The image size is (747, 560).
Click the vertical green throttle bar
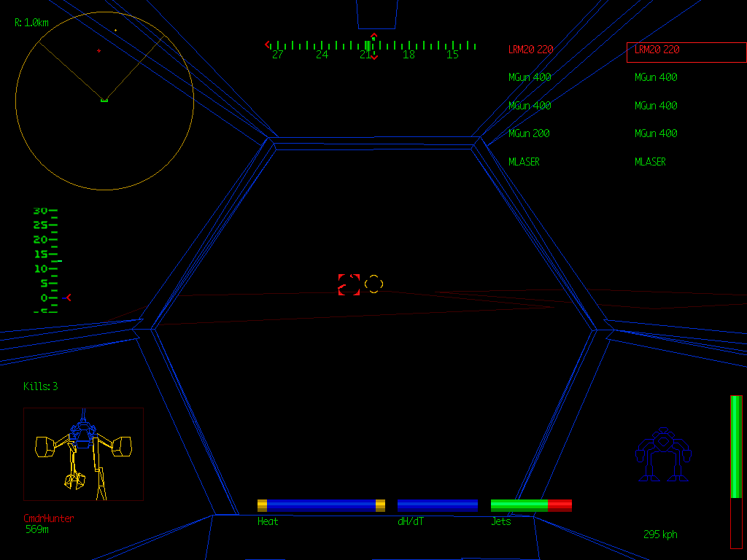click(x=736, y=471)
